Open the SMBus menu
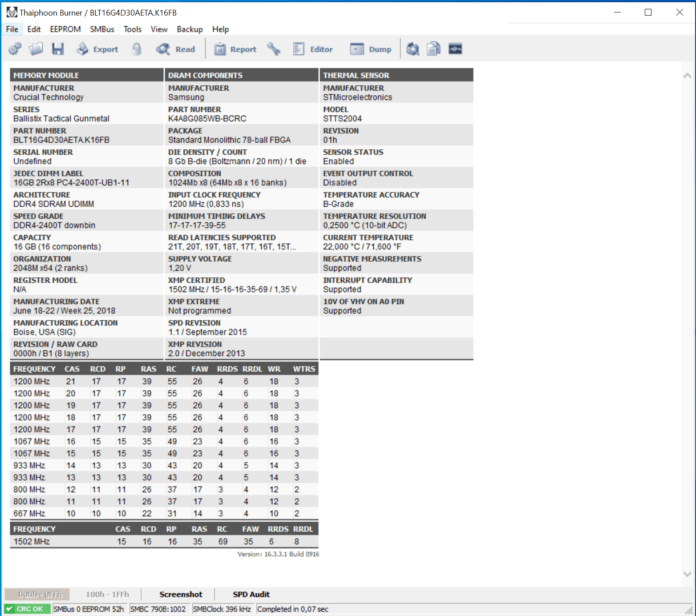 pyautogui.click(x=102, y=29)
